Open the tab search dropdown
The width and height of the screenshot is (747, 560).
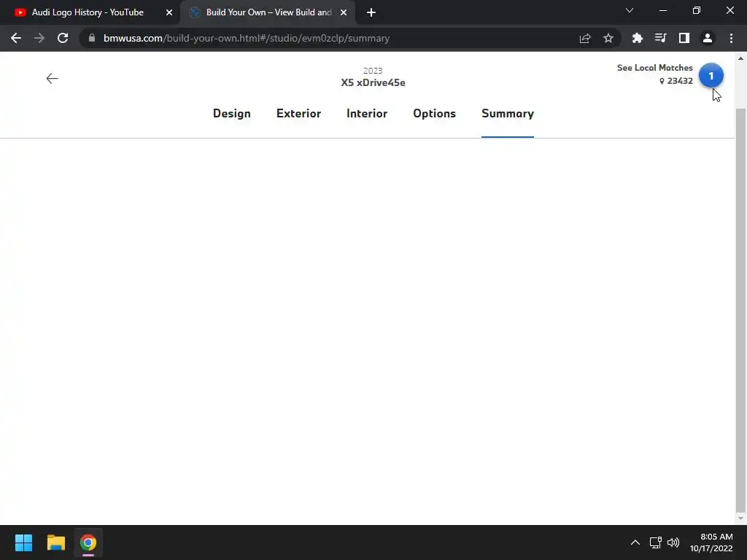[x=630, y=10]
